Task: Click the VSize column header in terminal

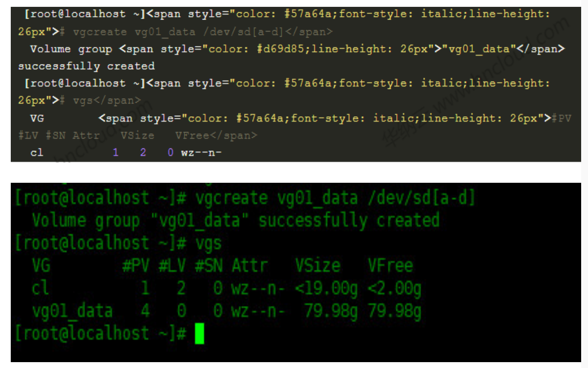Action: [x=317, y=266]
